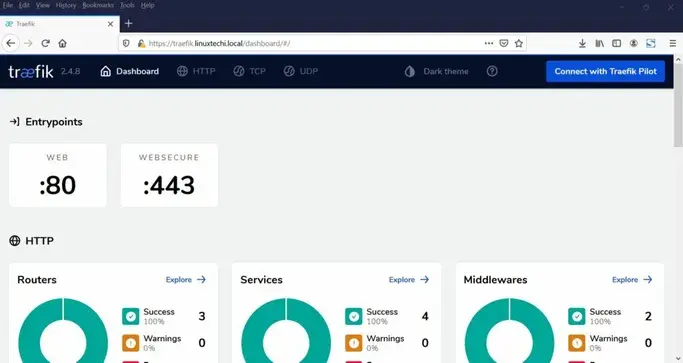Click the 2.4.8 version label

pos(70,71)
